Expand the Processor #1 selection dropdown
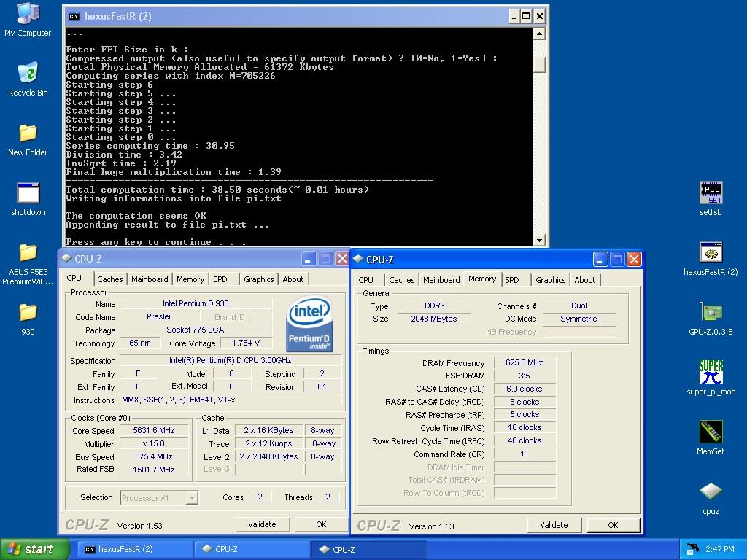 (192, 498)
